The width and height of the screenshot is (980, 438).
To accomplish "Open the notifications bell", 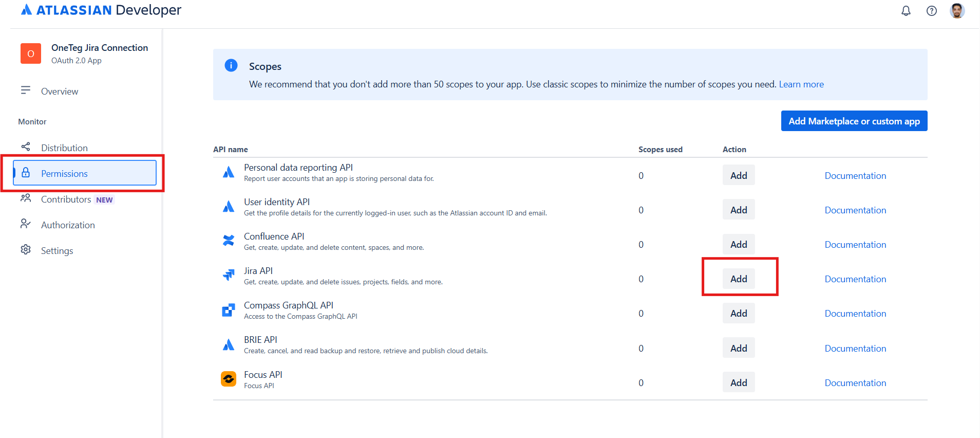I will (906, 11).
